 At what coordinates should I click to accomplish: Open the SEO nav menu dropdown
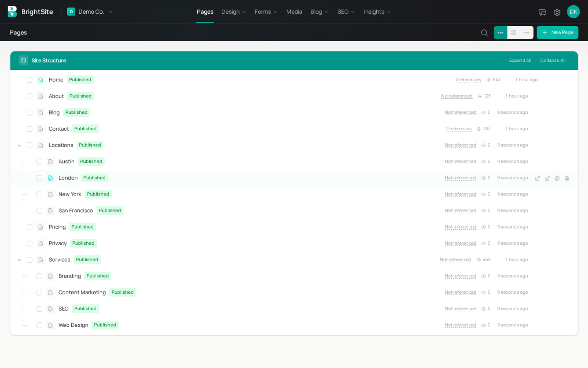pos(346,12)
